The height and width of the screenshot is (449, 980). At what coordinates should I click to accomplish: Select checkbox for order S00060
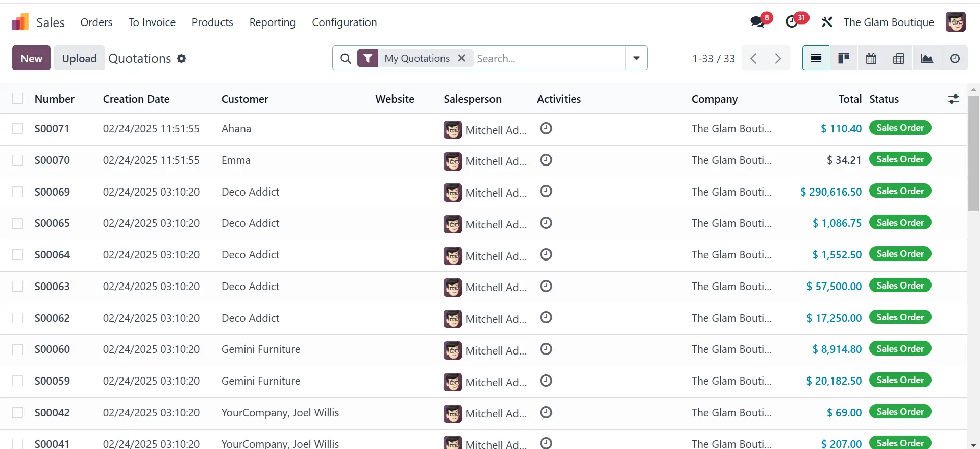click(x=18, y=349)
